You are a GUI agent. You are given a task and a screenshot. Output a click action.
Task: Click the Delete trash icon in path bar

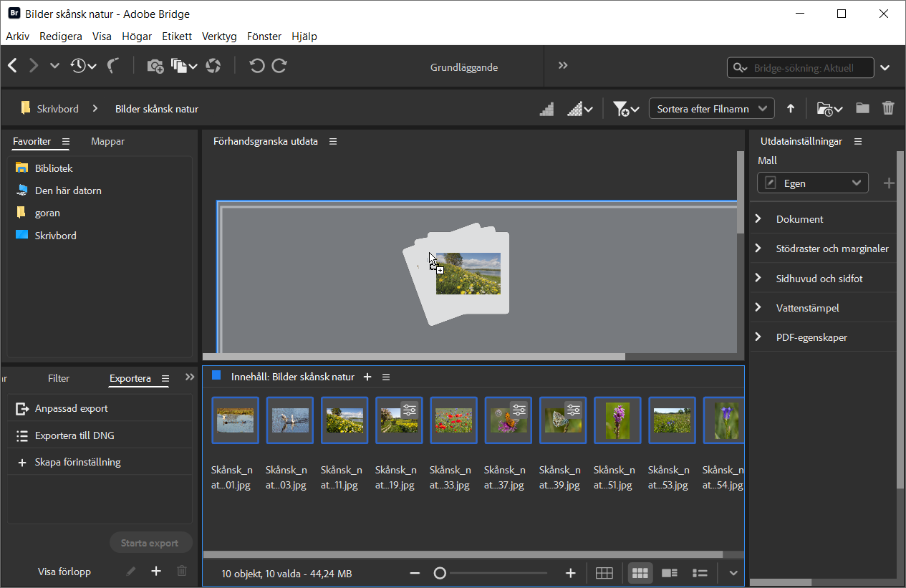tap(888, 109)
